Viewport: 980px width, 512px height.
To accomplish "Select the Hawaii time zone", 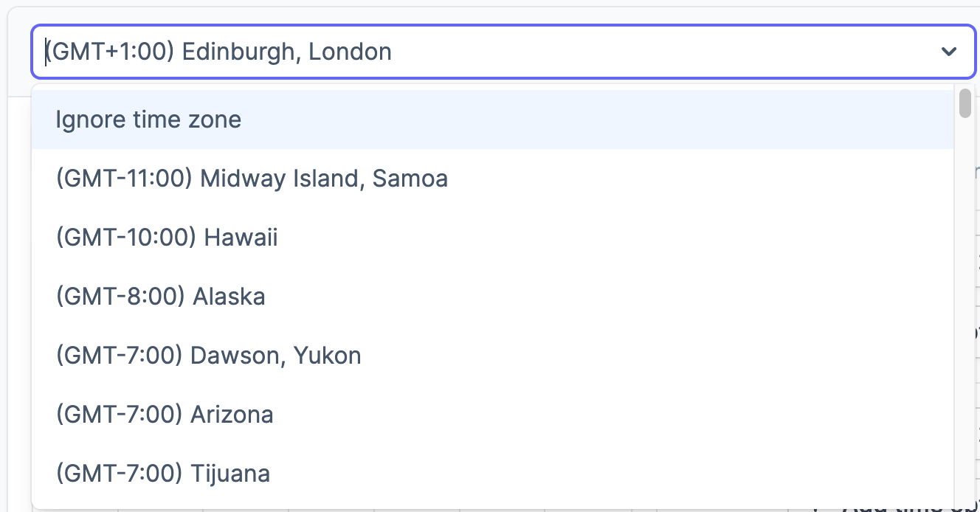I will coord(167,238).
